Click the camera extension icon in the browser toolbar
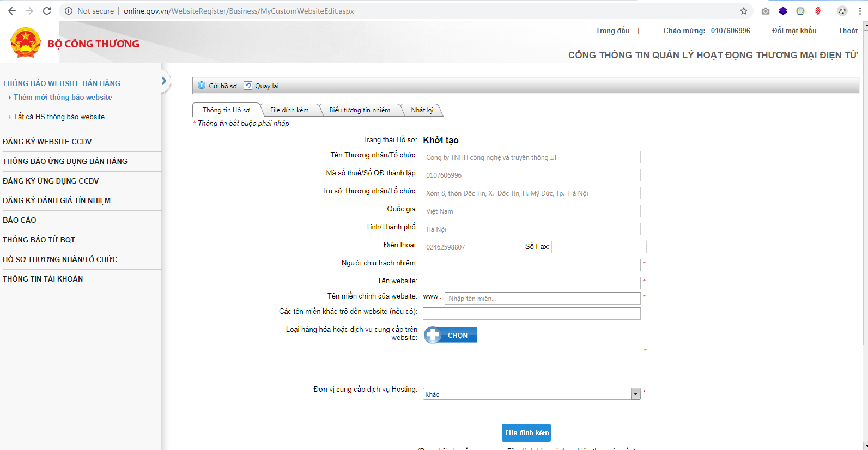Image resolution: width=868 pixels, height=450 pixels. (x=766, y=11)
